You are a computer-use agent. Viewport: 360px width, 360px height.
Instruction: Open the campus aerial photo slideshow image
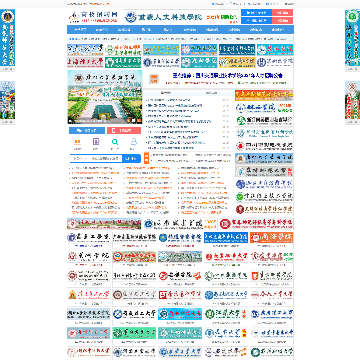[105, 97]
